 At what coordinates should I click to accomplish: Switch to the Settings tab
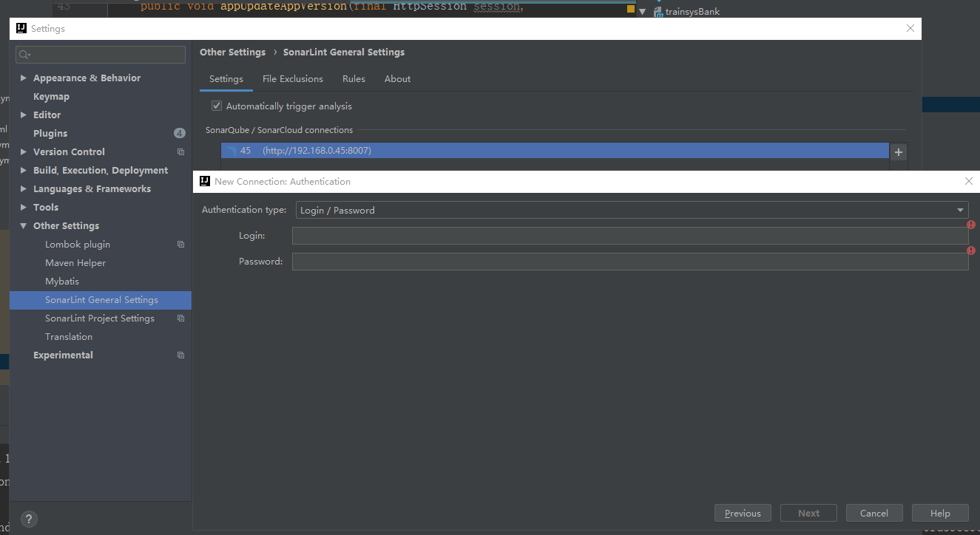(x=226, y=79)
